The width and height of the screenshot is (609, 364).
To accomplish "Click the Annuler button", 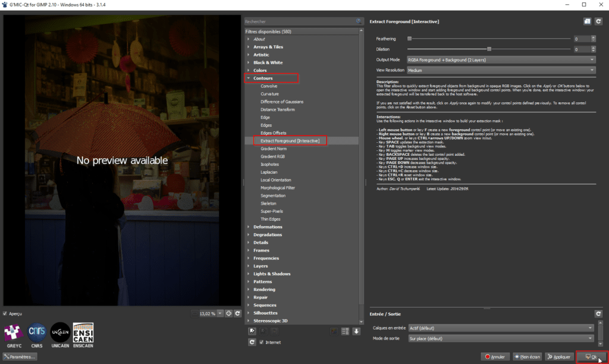I will click(496, 357).
